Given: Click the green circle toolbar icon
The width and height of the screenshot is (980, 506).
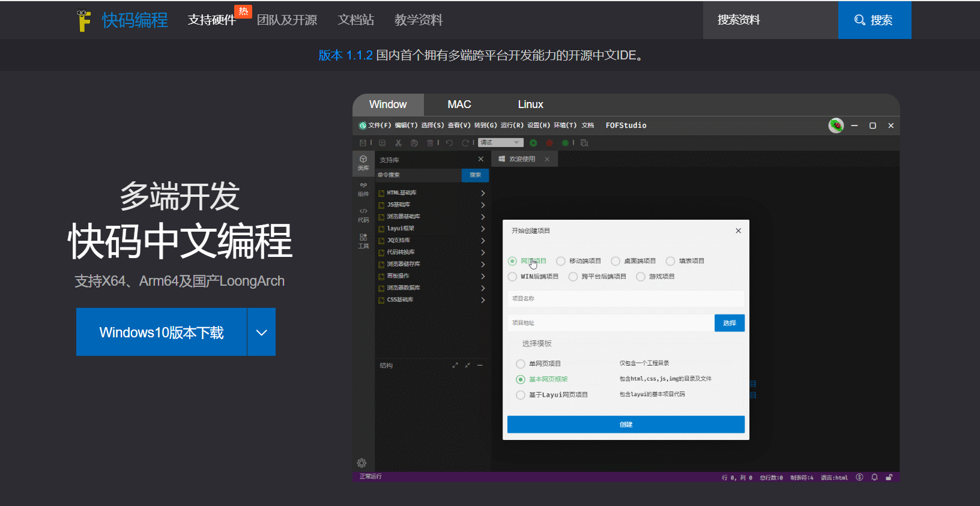Looking at the screenshot, I should point(565,143).
